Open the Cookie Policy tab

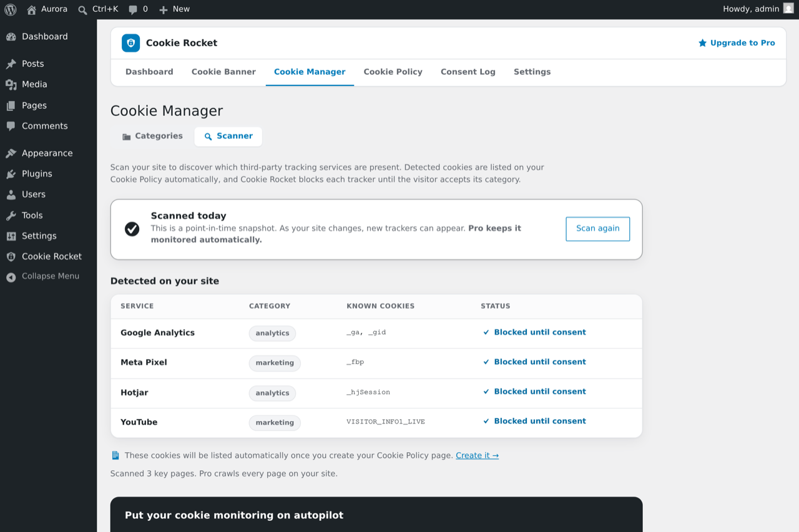click(393, 72)
